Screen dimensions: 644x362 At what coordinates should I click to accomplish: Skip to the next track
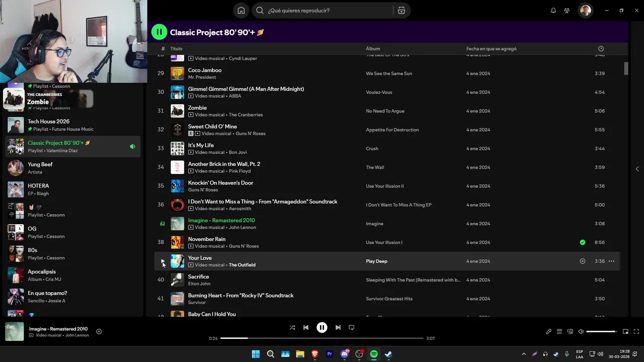338,327
